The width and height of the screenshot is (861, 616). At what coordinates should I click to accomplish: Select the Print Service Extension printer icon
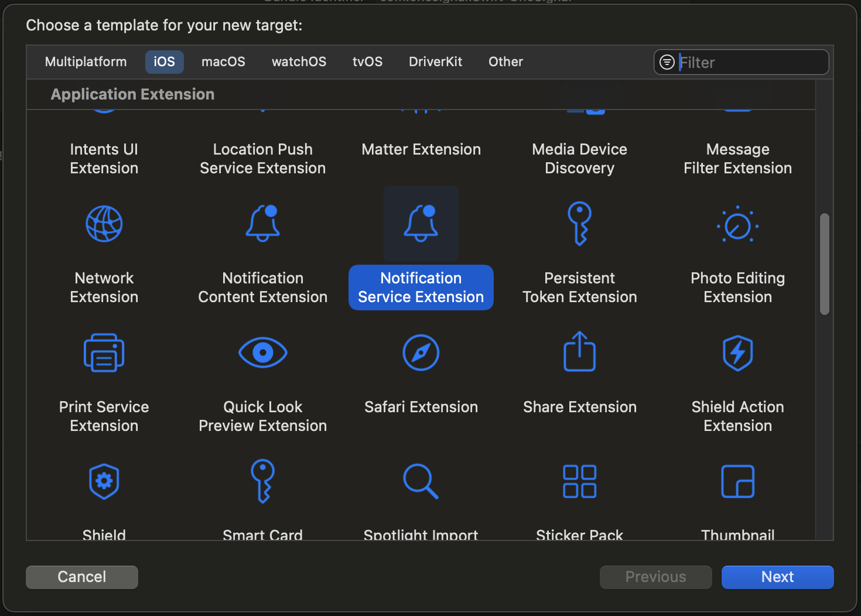click(104, 353)
